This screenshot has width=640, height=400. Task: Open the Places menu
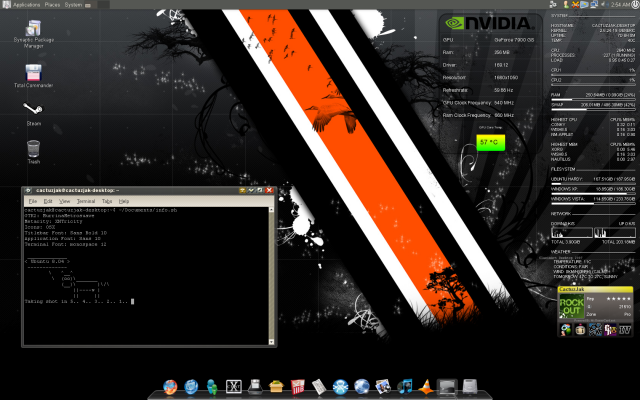(52, 5)
